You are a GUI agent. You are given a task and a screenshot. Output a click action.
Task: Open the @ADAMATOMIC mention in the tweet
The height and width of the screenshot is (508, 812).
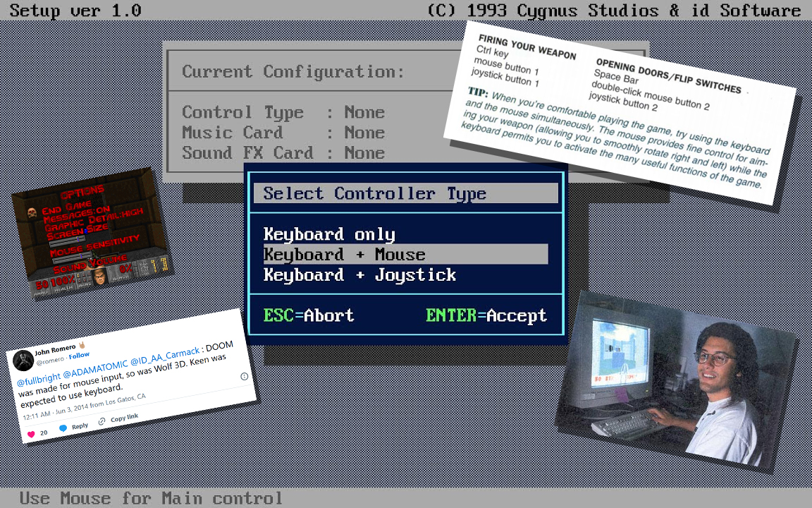coord(95,368)
